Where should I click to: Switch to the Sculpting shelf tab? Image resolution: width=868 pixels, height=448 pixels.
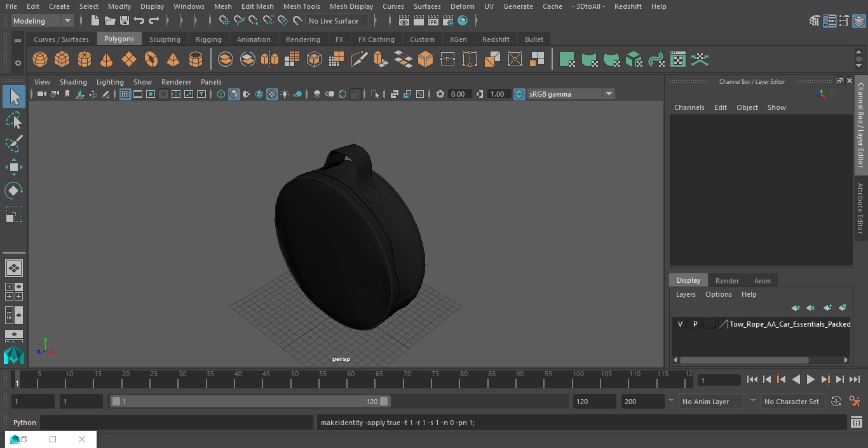coord(165,39)
